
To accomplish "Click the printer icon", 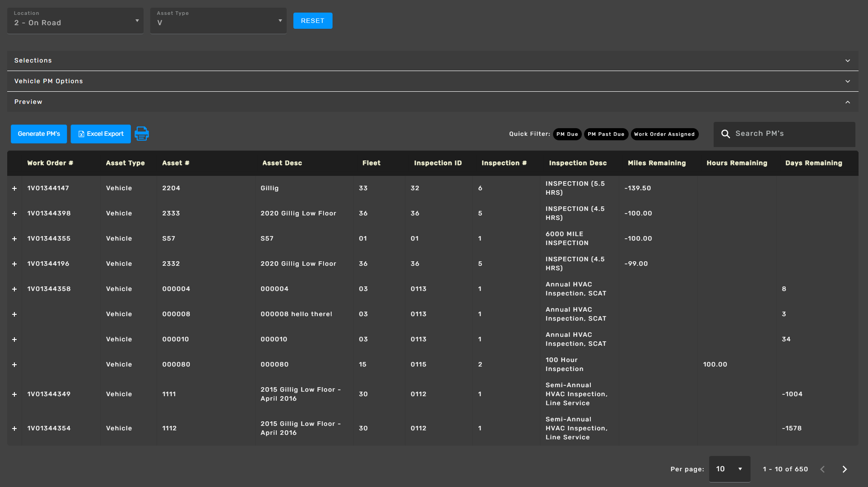I will tap(142, 134).
